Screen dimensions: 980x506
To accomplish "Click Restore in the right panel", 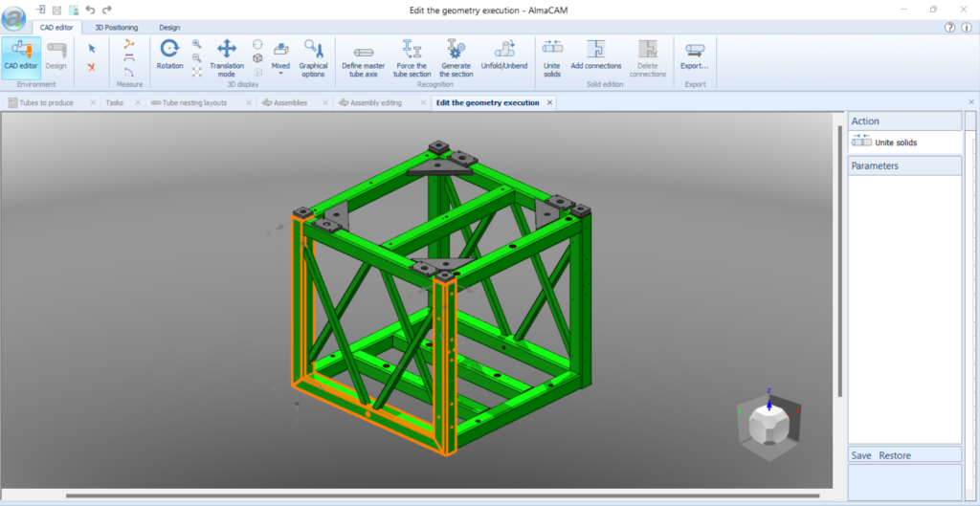I will tap(895, 455).
